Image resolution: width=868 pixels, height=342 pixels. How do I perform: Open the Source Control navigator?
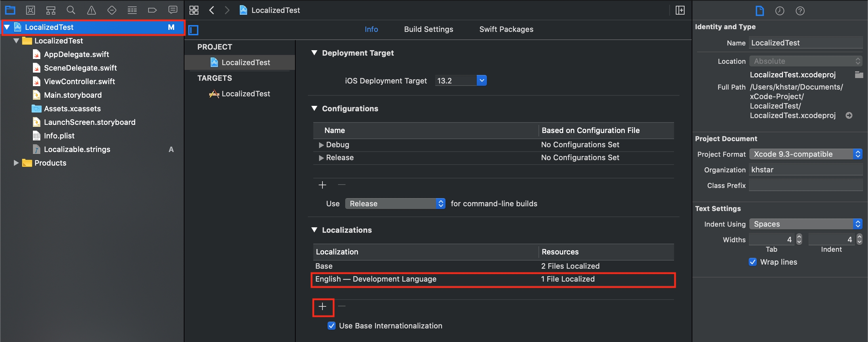[31, 10]
